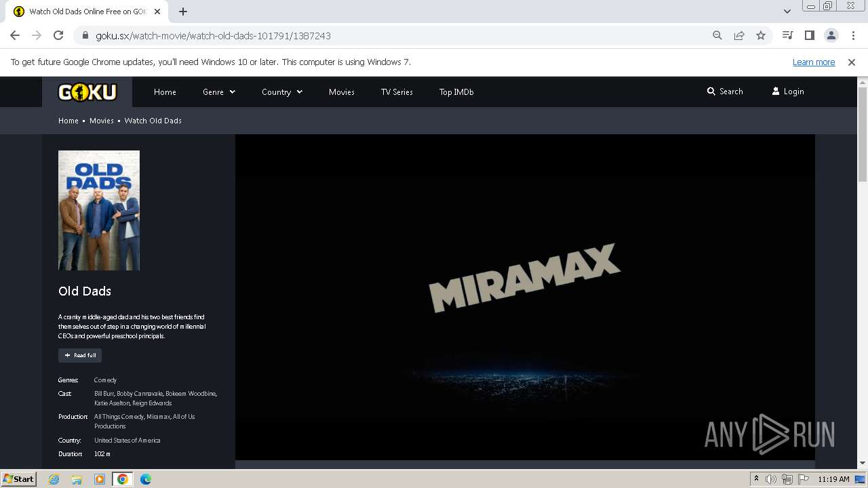Open the All Things Comedy production link
The height and width of the screenshot is (488, 868).
(119, 417)
